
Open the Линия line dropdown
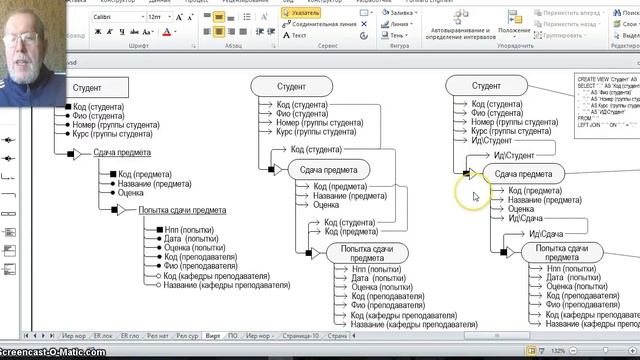click(x=397, y=24)
